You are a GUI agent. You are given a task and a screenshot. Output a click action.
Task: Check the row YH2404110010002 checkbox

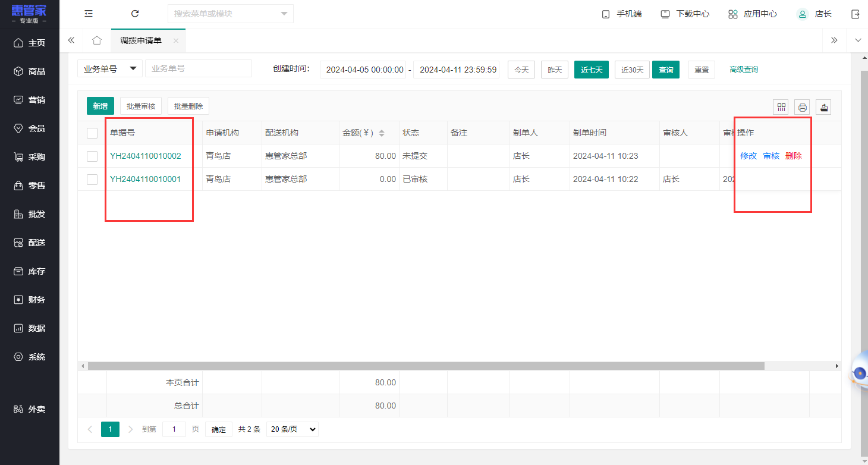tap(92, 156)
